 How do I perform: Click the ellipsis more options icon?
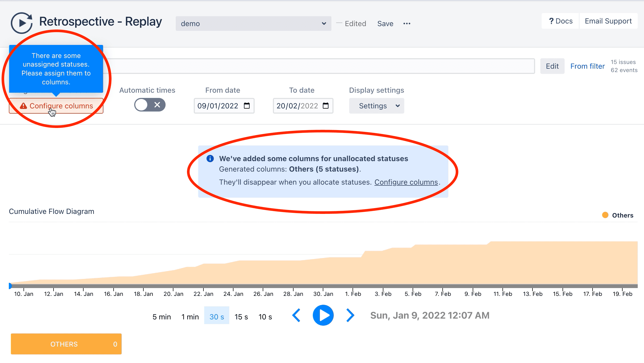pyautogui.click(x=407, y=24)
